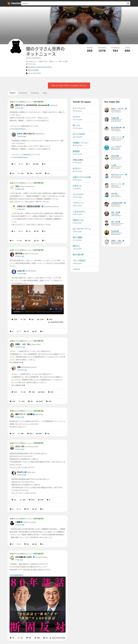The height and width of the screenshot is (644, 138).
Task: Open the 88K Likes stat
Action: click(127, 49)
